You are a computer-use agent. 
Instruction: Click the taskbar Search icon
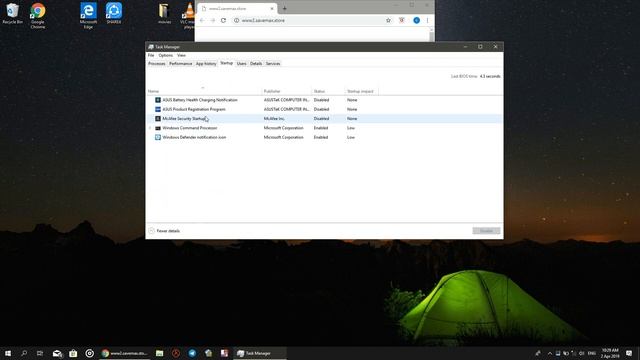coord(24,353)
